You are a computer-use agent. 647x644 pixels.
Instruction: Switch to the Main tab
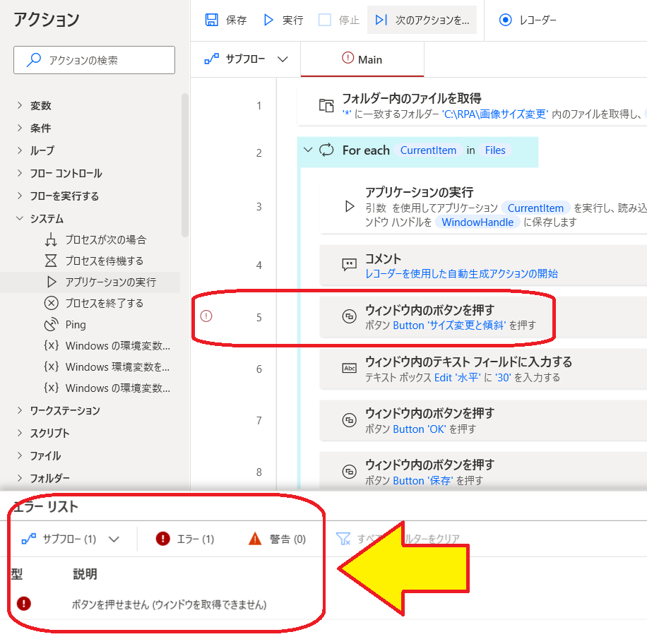(x=362, y=59)
